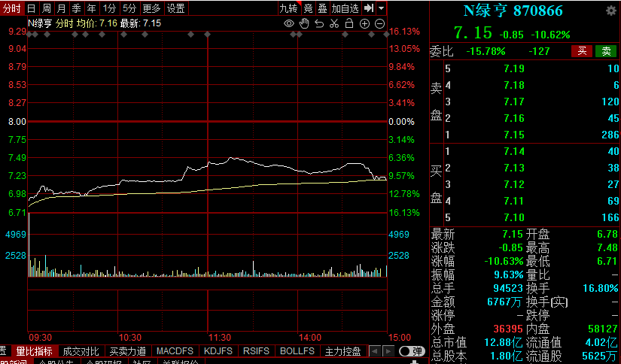Click the green 卖 sell button
The width and height of the screenshot is (621, 364).
coord(606,51)
